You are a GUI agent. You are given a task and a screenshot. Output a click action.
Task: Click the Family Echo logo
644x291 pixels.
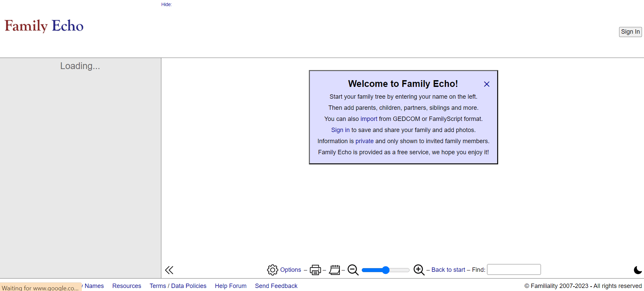pos(44,26)
